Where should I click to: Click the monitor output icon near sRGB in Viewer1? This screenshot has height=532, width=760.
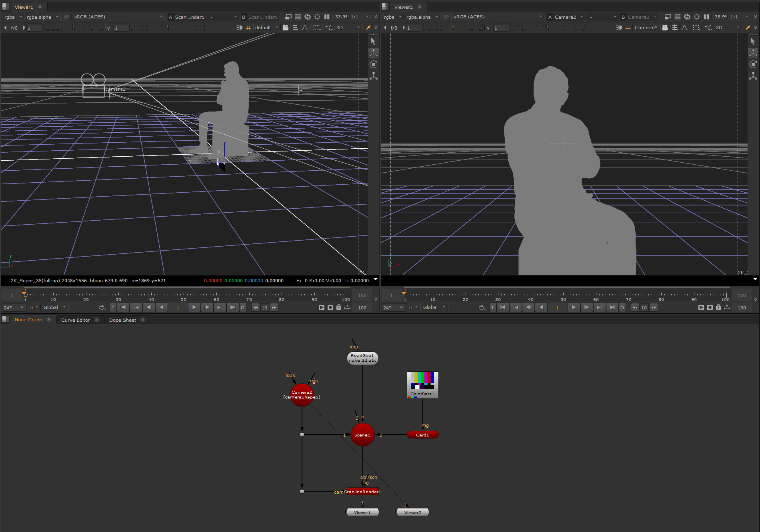[x=288, y=17]
